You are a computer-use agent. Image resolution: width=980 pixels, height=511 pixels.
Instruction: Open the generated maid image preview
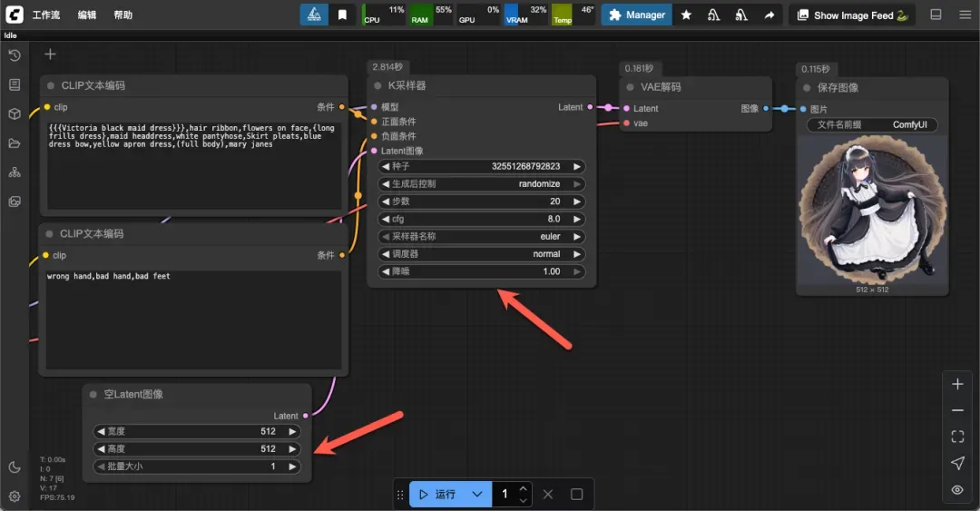coord(873,211)
